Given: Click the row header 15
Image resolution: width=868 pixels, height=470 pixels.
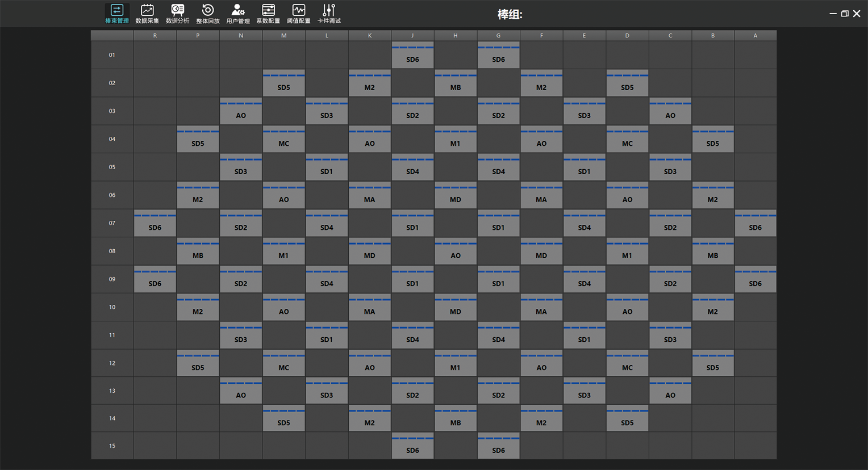Looking at the screenshot, I should 112,446.
